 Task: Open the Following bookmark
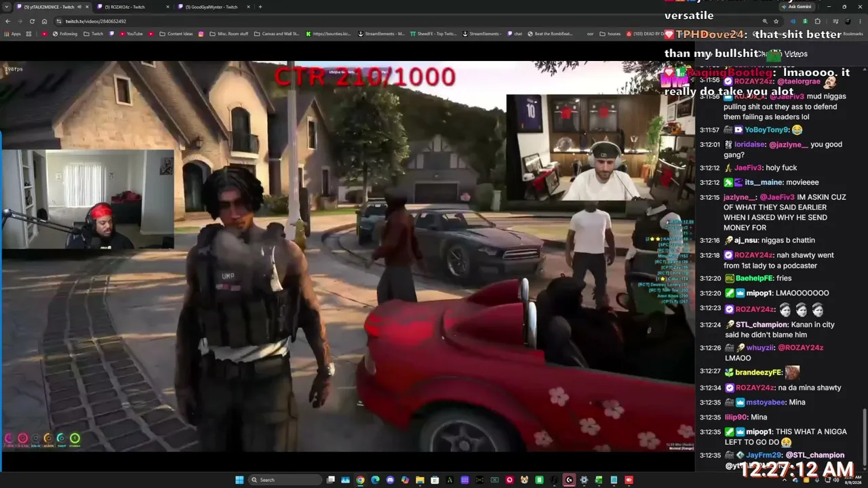point(64,34)
